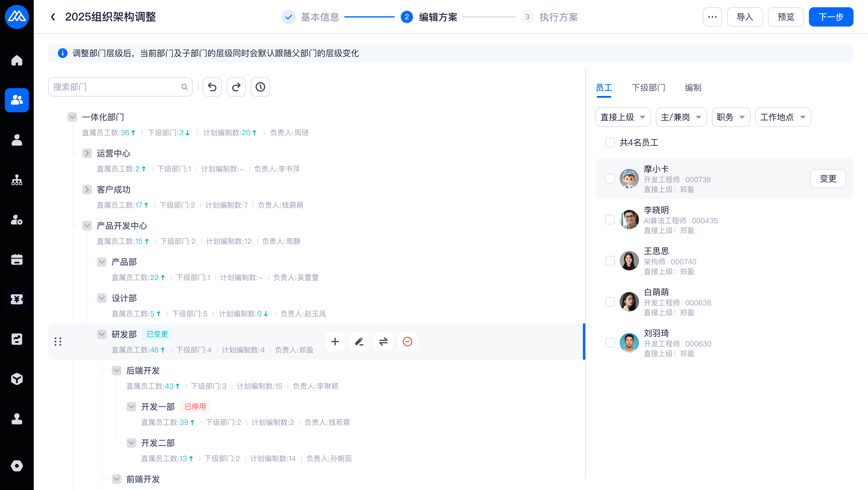Select all with 共4名员工 checkbox
The width and height of the screenshot is (868, 490).
(610, 142)
